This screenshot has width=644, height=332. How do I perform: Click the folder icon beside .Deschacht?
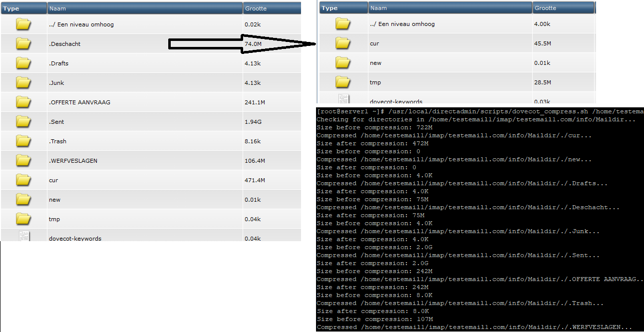pyautogui.click(x=23, y=43)
